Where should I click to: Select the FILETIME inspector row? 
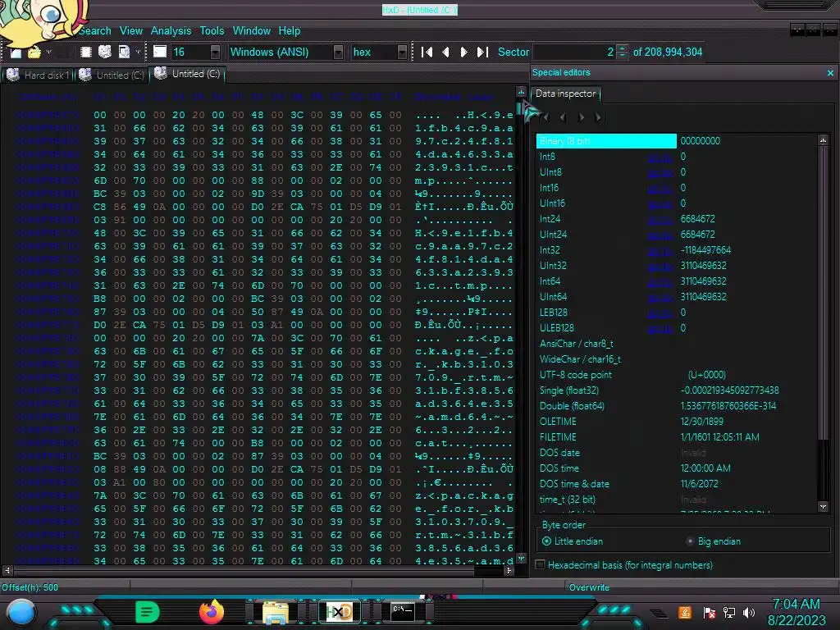point(677,437)
